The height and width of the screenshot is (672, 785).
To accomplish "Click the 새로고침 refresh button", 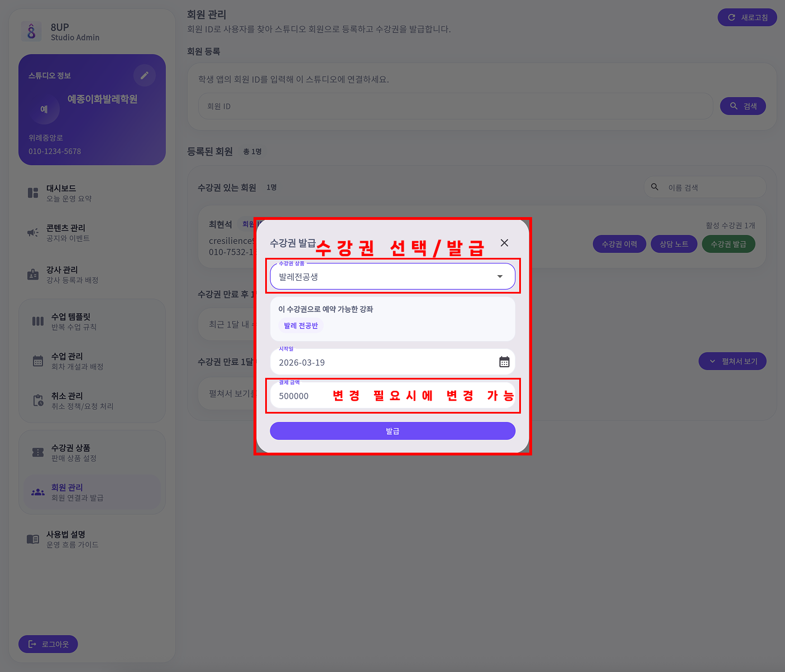I will [x=747, y=17].
